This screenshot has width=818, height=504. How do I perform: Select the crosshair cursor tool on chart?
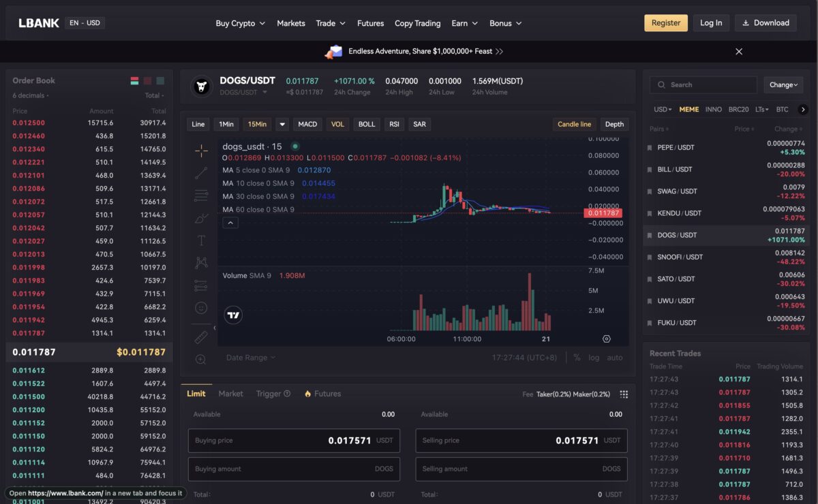click(x=201, y=151)
